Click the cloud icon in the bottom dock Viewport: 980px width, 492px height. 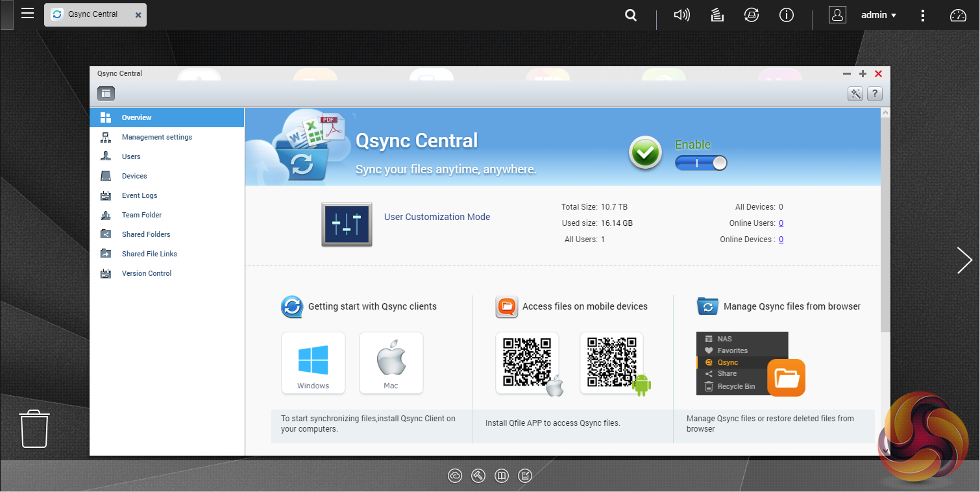point(455,476)
